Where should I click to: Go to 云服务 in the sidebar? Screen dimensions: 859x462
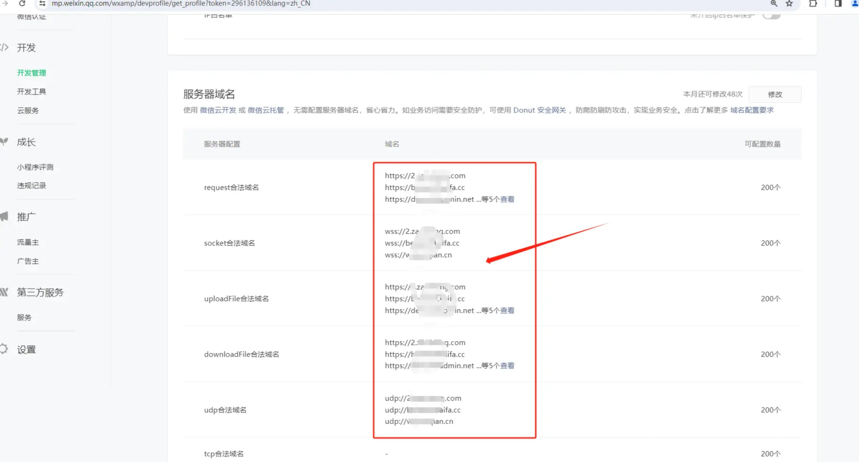click(28, 111)
